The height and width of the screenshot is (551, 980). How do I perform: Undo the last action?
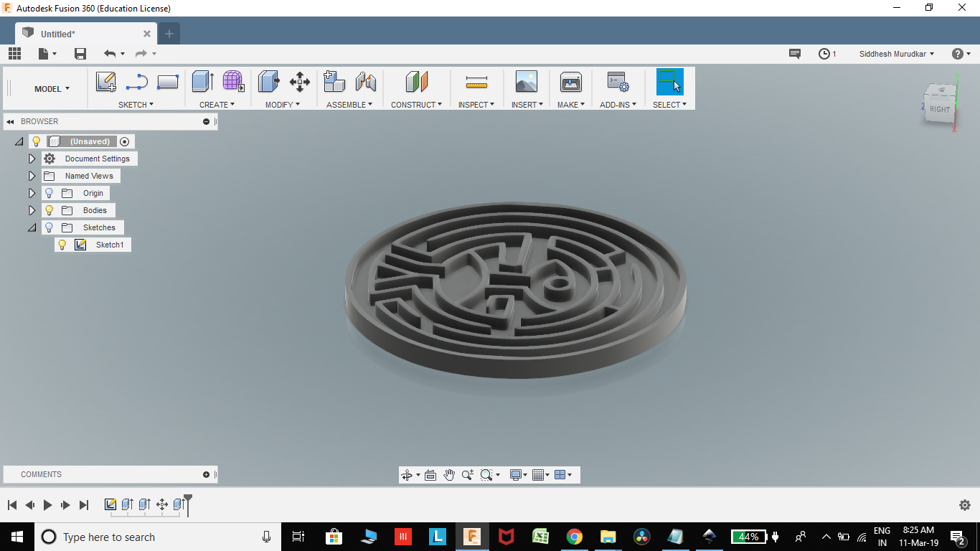pyautogui.click(x=110, y=54)
